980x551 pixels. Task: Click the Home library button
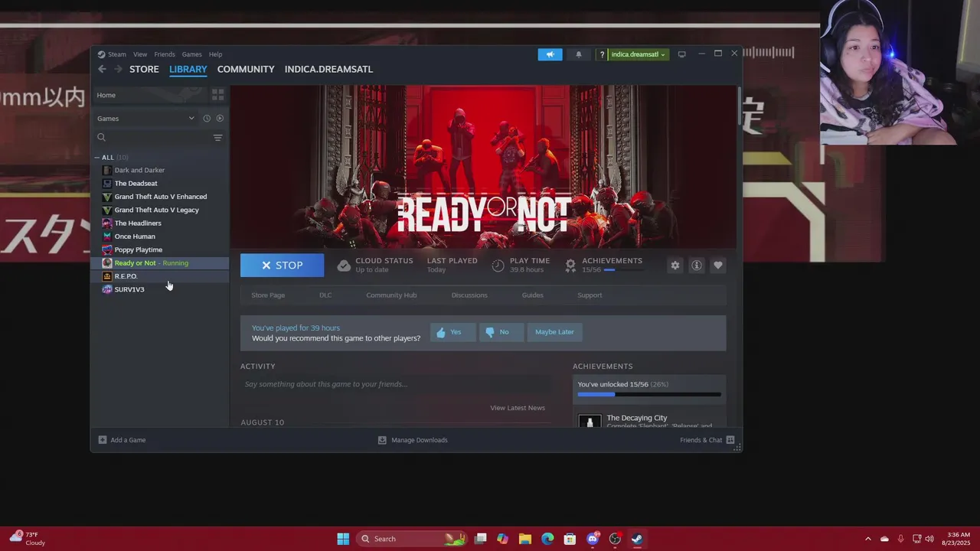click(x=150, y=95)
